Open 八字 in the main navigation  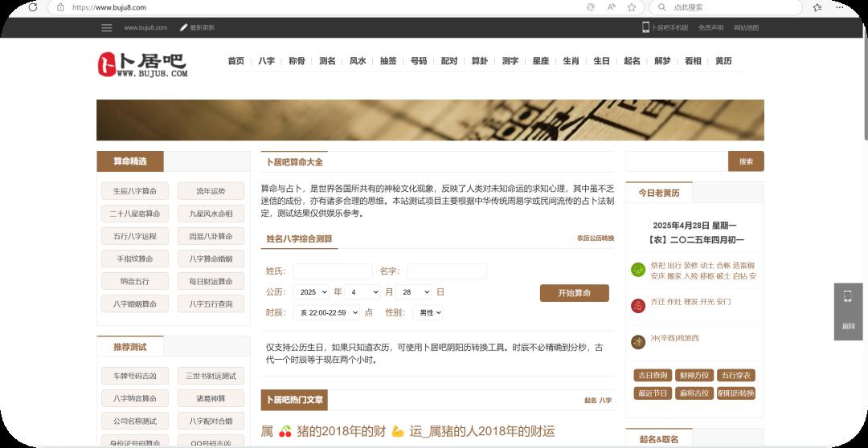[x=266, y=61]
